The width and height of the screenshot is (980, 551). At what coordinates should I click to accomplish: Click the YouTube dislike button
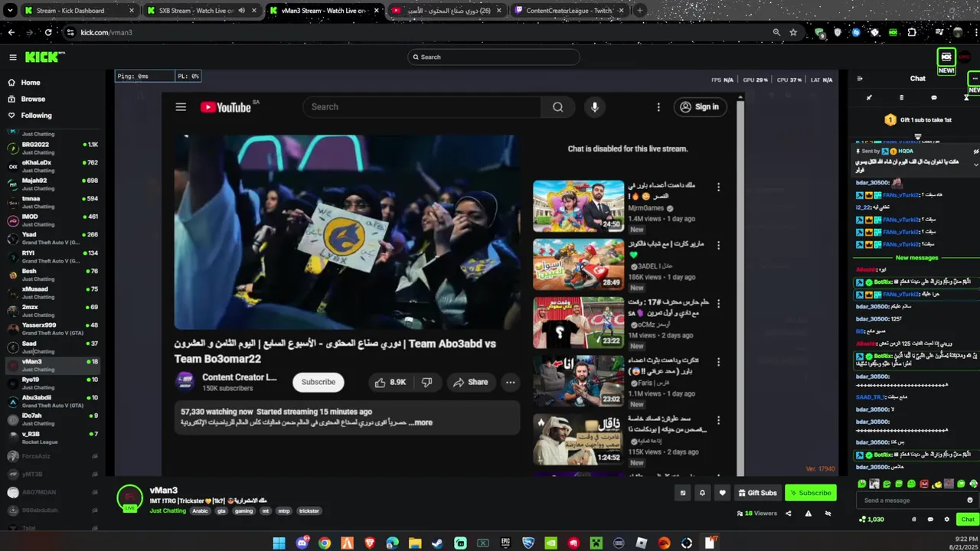click(x=427, y=382)
